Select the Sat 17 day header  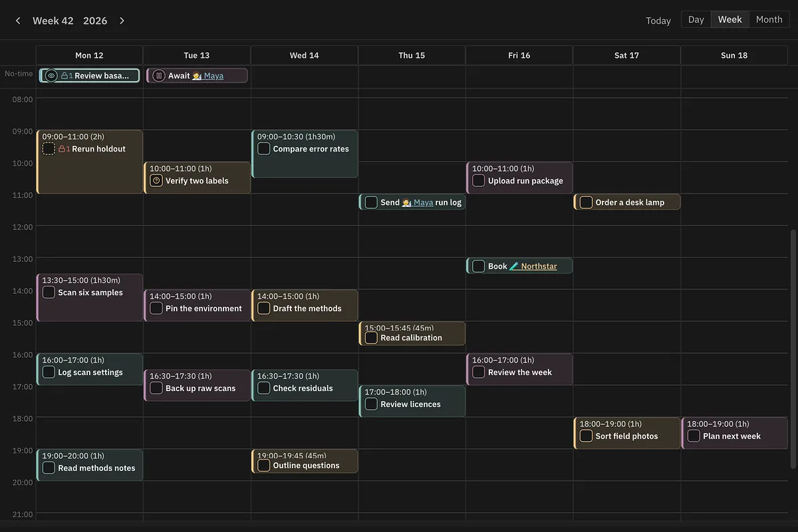tap(626, 56)
